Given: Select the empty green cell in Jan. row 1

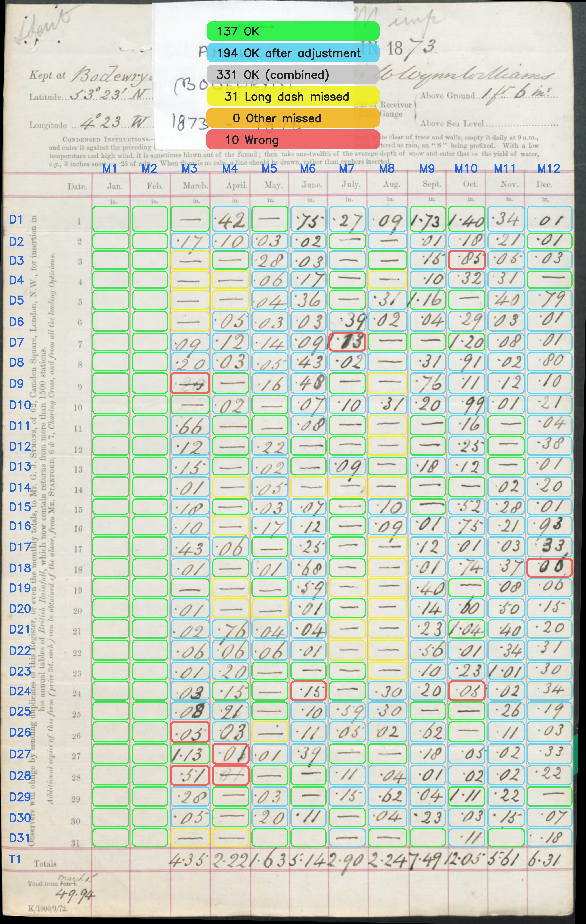Looking at the screenshot, I should (x=111, y=219).
